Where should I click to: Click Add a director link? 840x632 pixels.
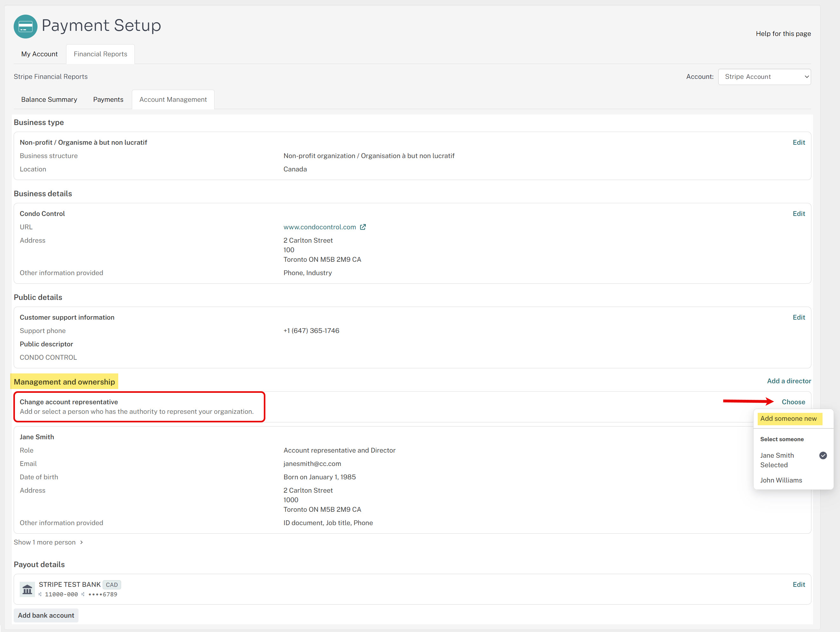pos(789,381)
